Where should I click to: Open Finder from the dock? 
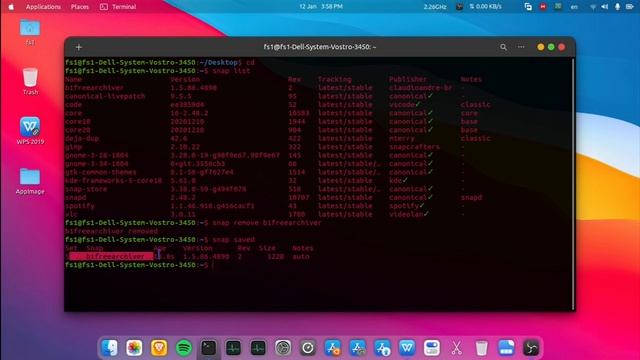pos(109,348)
